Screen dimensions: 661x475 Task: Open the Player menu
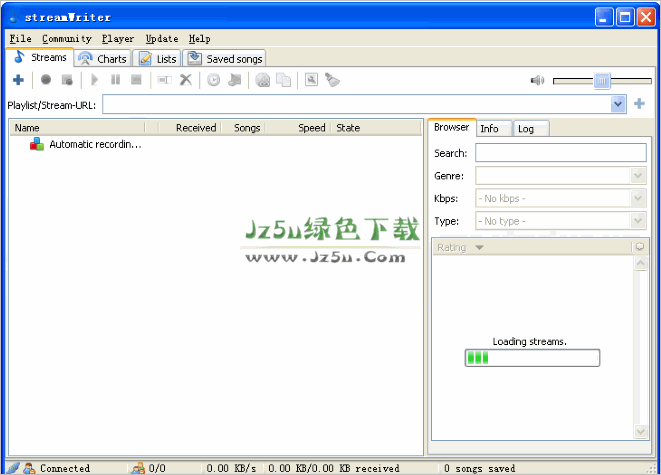[118, 39]
